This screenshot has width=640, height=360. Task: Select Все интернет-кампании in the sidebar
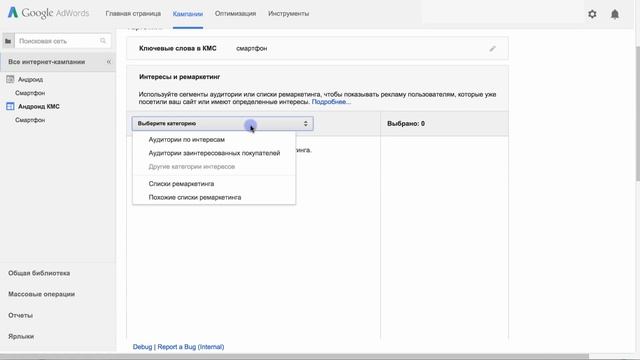(47, 62)
